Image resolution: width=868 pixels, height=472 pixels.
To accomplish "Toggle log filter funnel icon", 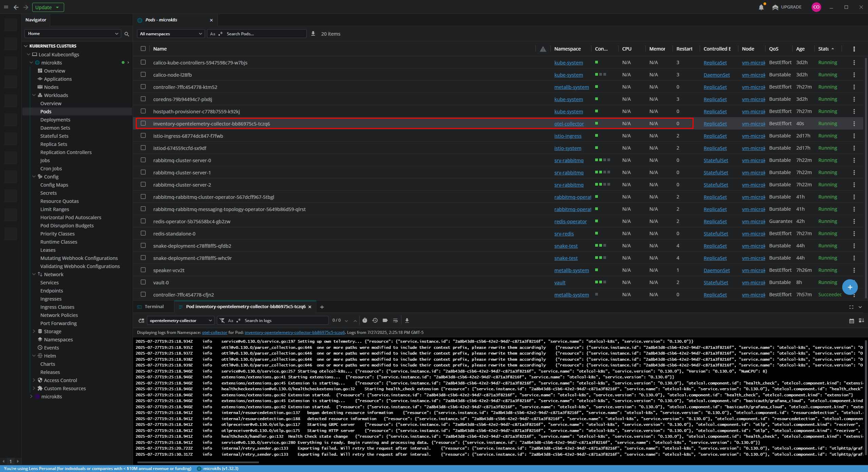I will tap(222, 320).
